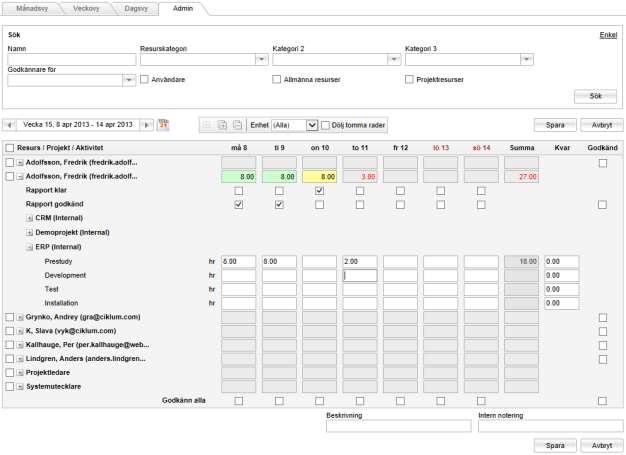Screen dimensions: 626x455
Task: Open the Godkännare för dropdown
Action: (129, 80)
